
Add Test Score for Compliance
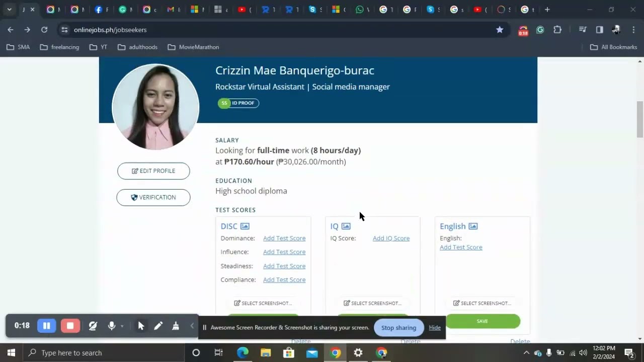[284, 280]
